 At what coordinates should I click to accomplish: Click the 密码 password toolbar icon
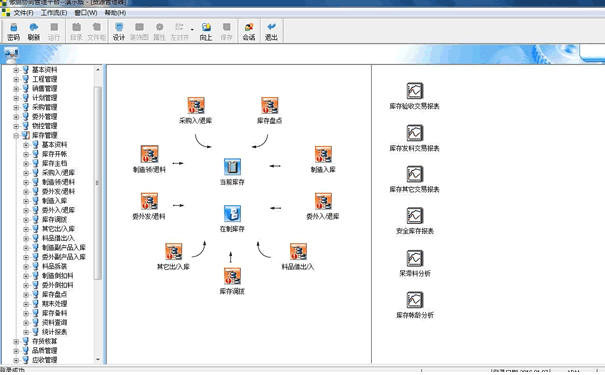(x=14, y=31)
